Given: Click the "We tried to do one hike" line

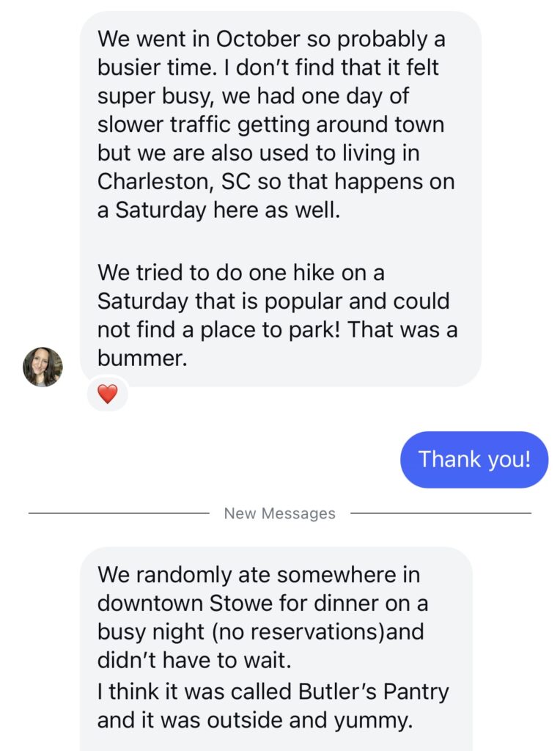Looking at the screenshot, I should click(x=240, y=273).
